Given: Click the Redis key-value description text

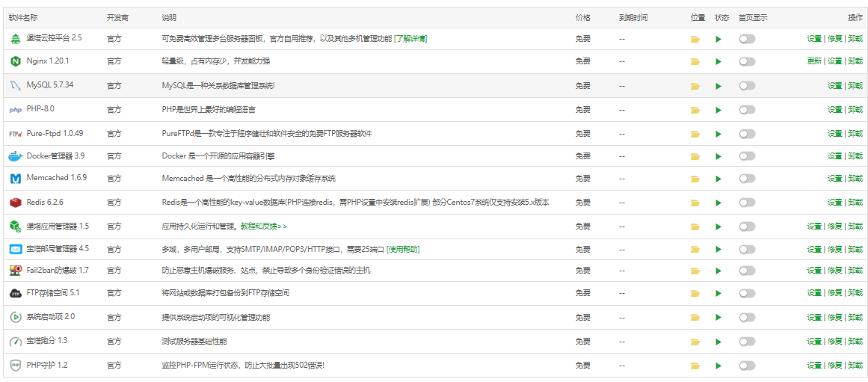Looking at the screenshot, I should click(x=355, y=203).
